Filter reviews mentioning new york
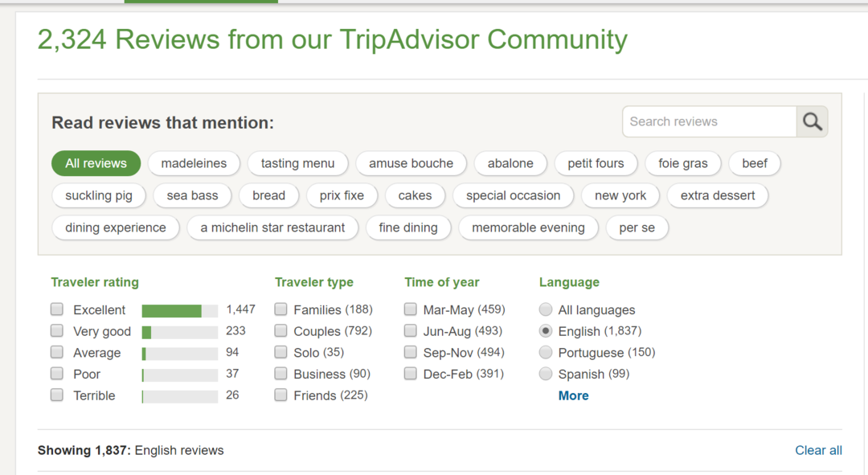The width and height of the screenshot is (868, 475). [620, 195]
